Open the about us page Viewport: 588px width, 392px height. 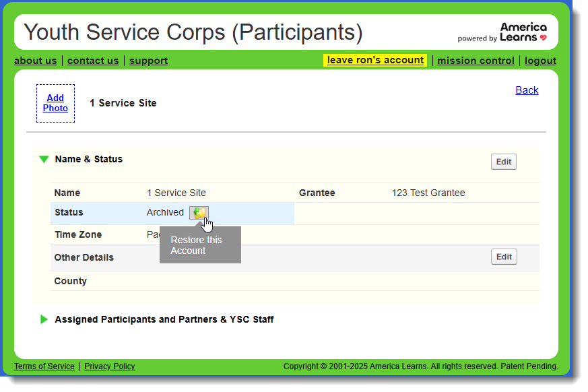coord(35,61)
